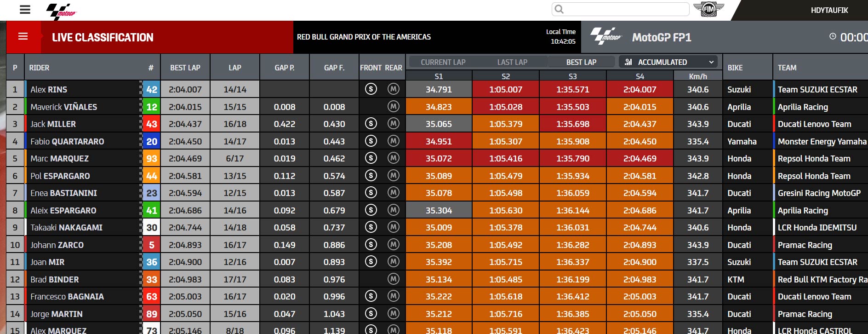This screenshot has width=868, height=334.
Task: Click Quartararo's S1 time 34.951
Action: (x=439, y=141)
